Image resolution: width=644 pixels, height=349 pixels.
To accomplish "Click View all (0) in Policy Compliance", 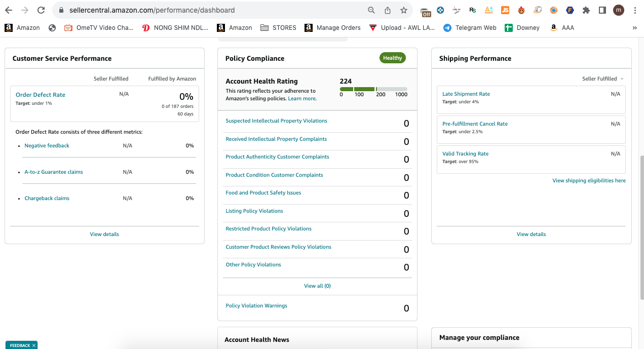I will tap(317, 286).
